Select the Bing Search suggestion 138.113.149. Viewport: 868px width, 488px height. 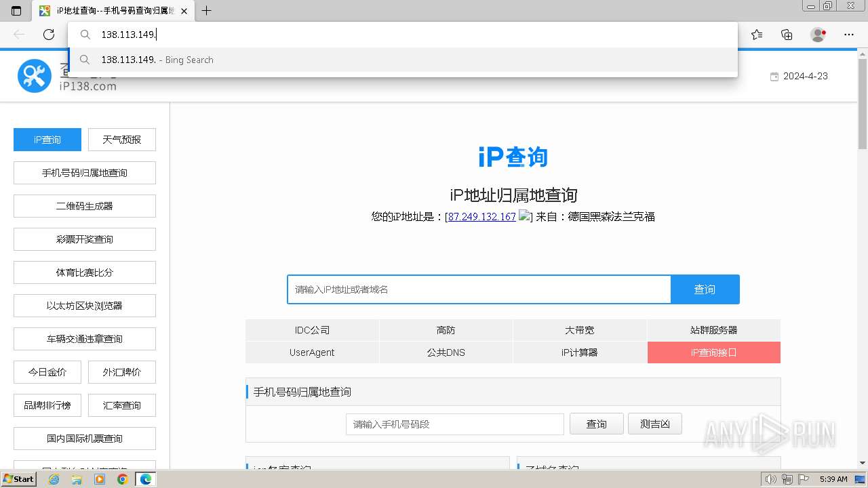[403, 60]
